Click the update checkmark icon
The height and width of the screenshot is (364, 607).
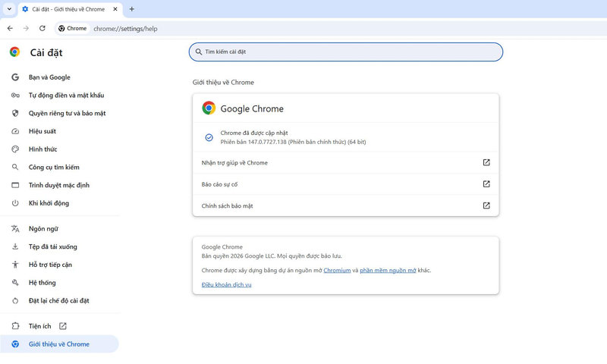tap(209, 137)
